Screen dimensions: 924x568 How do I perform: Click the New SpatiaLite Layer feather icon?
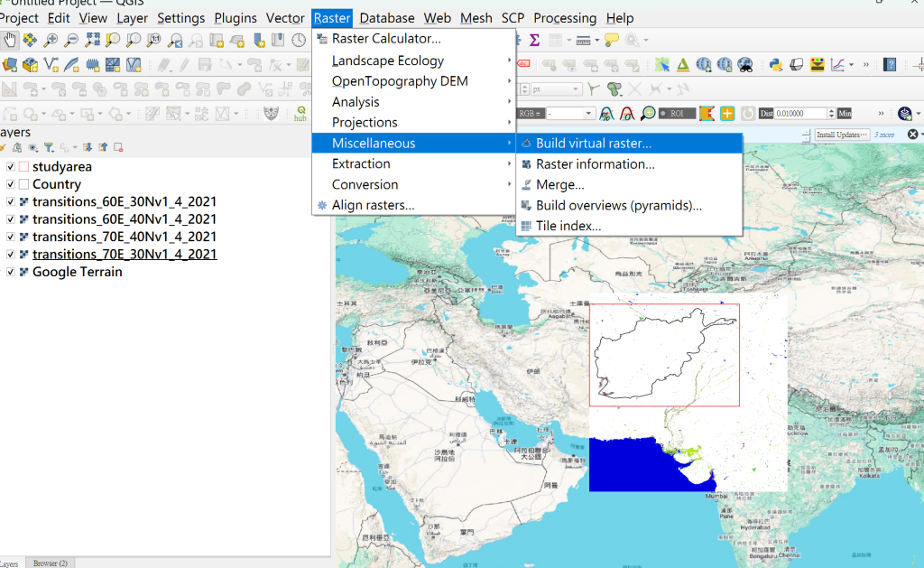72,64
